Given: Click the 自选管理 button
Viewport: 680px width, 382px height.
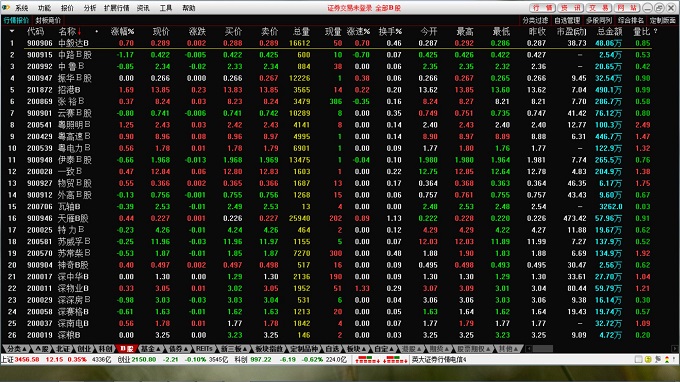Looking at the screenshot, I should [567, 20].
